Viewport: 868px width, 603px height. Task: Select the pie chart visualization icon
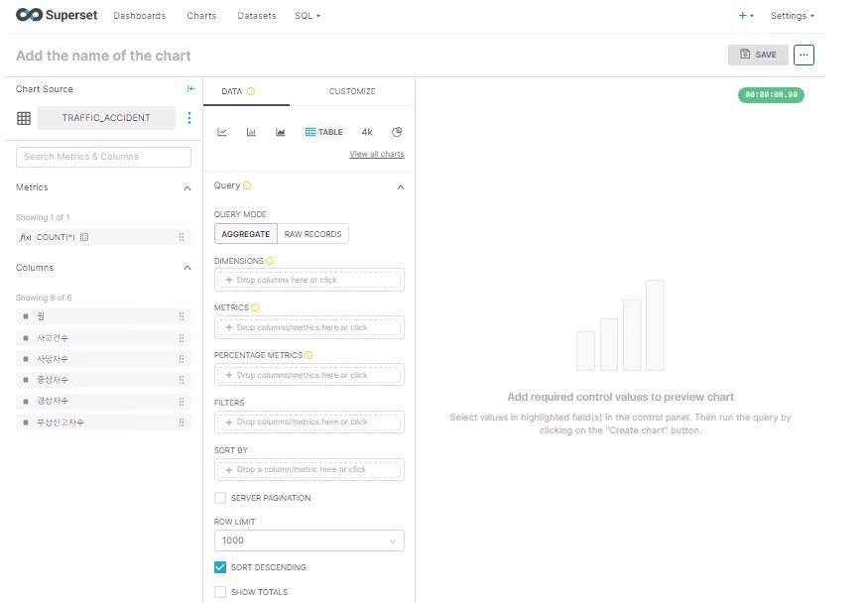tap(397, 132)
